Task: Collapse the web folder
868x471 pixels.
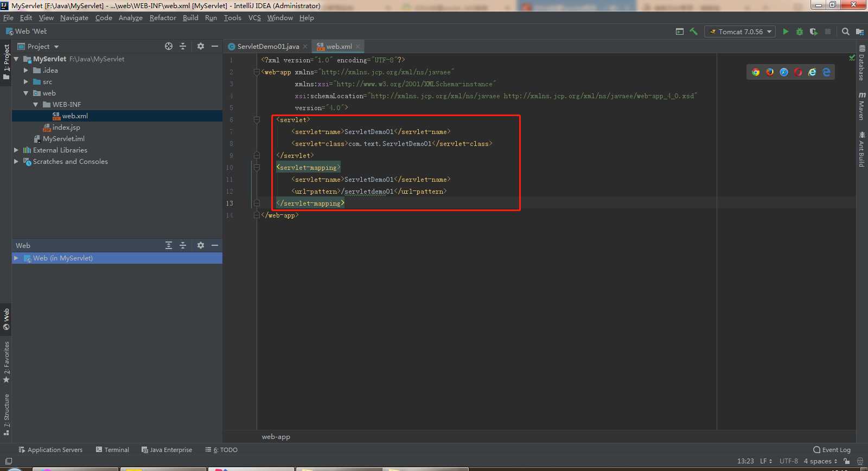Action: (x=26, y=93)
